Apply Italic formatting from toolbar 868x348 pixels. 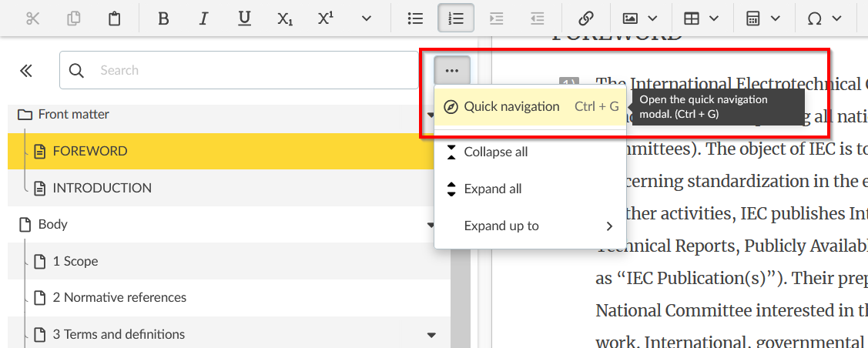coord(203,18)
